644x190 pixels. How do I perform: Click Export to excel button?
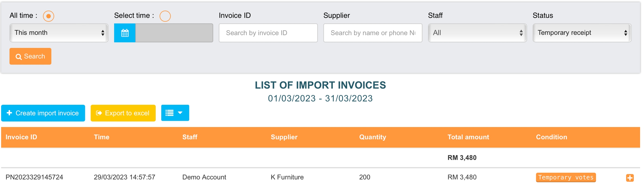pos(123,113)
